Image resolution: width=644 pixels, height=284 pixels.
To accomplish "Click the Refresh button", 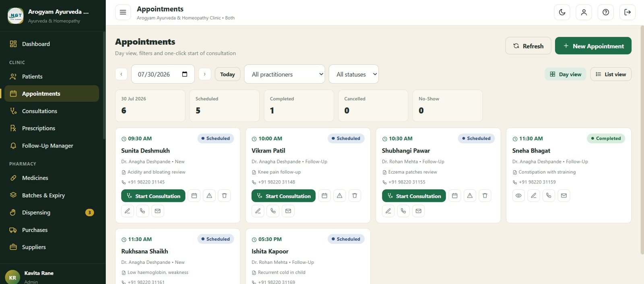I will [528, 46].
